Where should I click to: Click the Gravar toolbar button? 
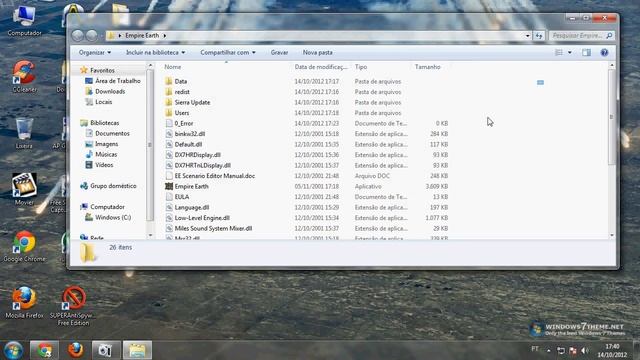click(279, 52)
